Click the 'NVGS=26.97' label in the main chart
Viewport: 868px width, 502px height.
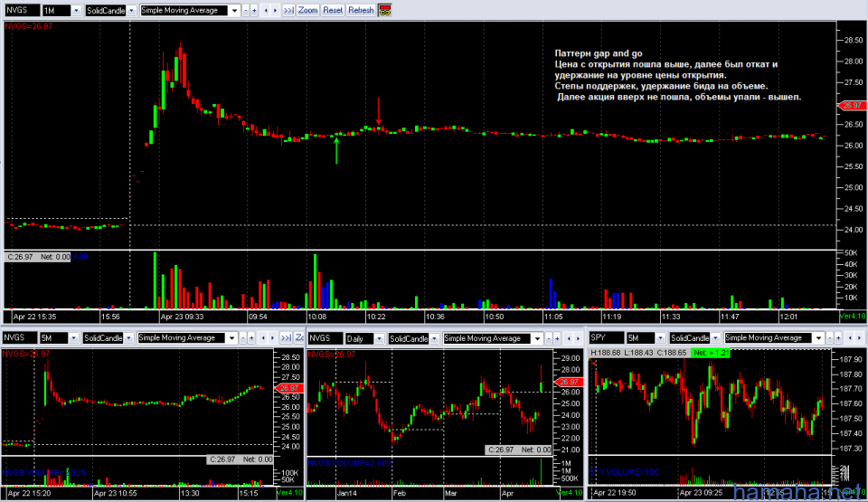29,26
